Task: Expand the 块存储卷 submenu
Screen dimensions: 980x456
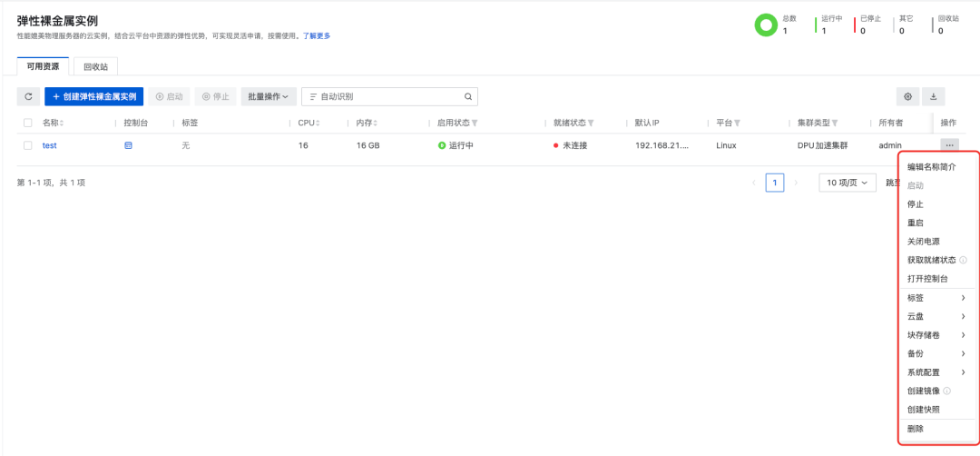Action: 936,335
